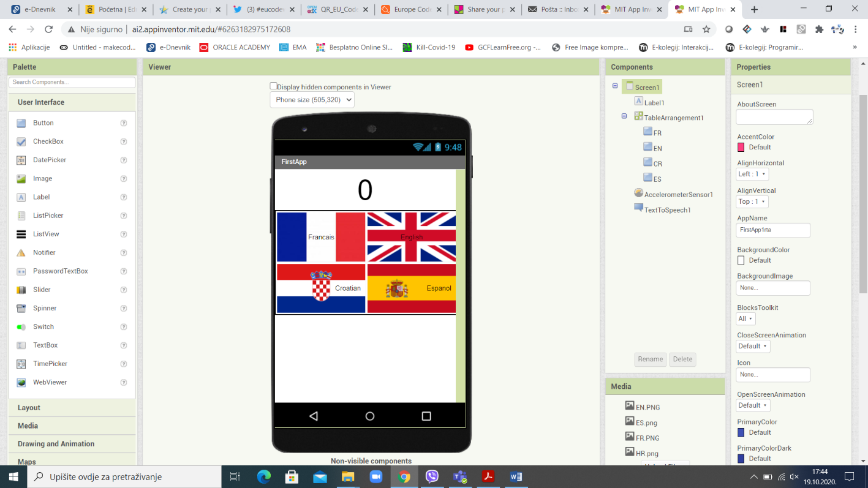The image size is (868, 488).
Task: Select the DatePicker palette icon
Action: [21, 160]
